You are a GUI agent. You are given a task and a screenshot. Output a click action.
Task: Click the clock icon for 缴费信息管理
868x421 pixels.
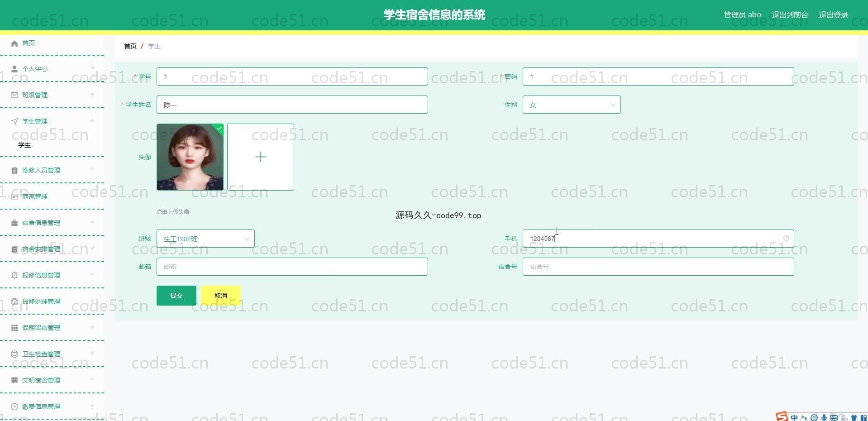[14, 407]
